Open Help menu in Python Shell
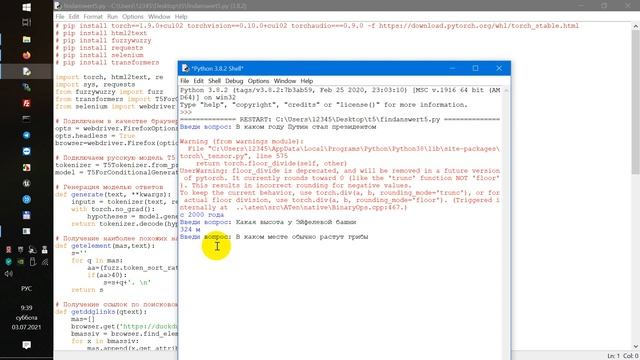This screenshot has height=360, width=640. click(307, 81)
